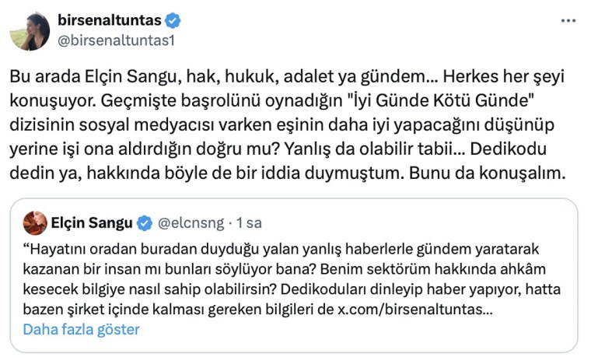Expand quoted tweet with "Daha fazla göster"
This screenshot has height=364, width=591.
[x=81, y=329]
